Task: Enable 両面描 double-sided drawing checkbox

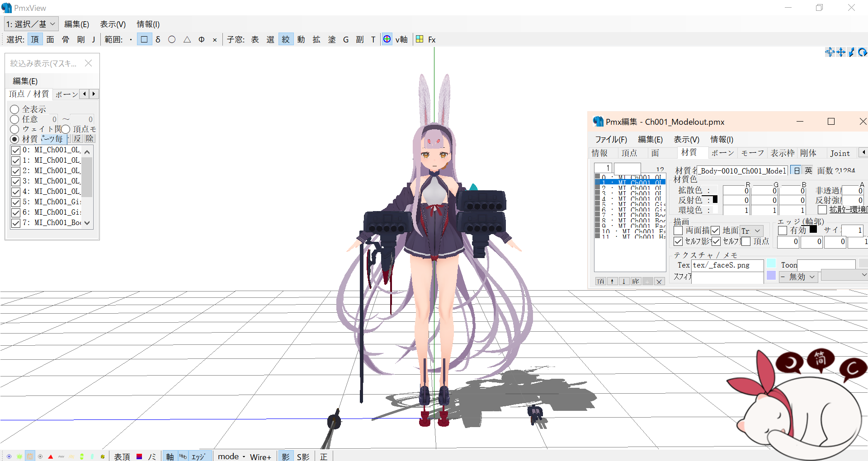Action: (678, 231)
